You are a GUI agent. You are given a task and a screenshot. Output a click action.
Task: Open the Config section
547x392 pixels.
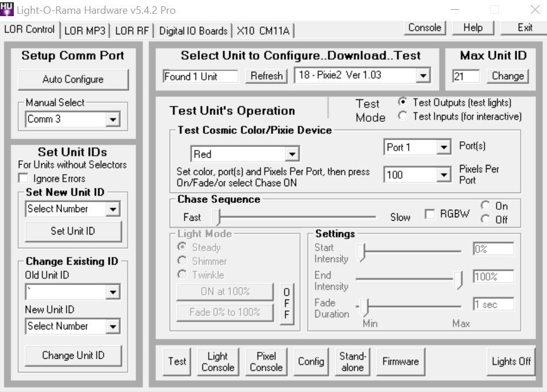point(311,362)
